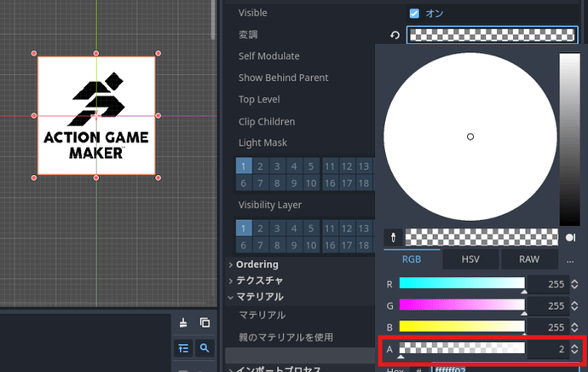
Task: Click the Visibility Layer property label
Action: pos(270,205)
